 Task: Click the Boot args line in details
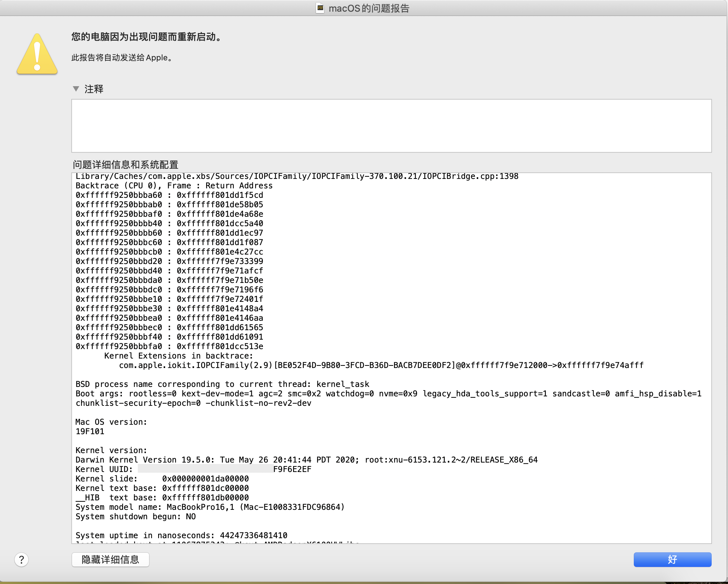[388, 394]
